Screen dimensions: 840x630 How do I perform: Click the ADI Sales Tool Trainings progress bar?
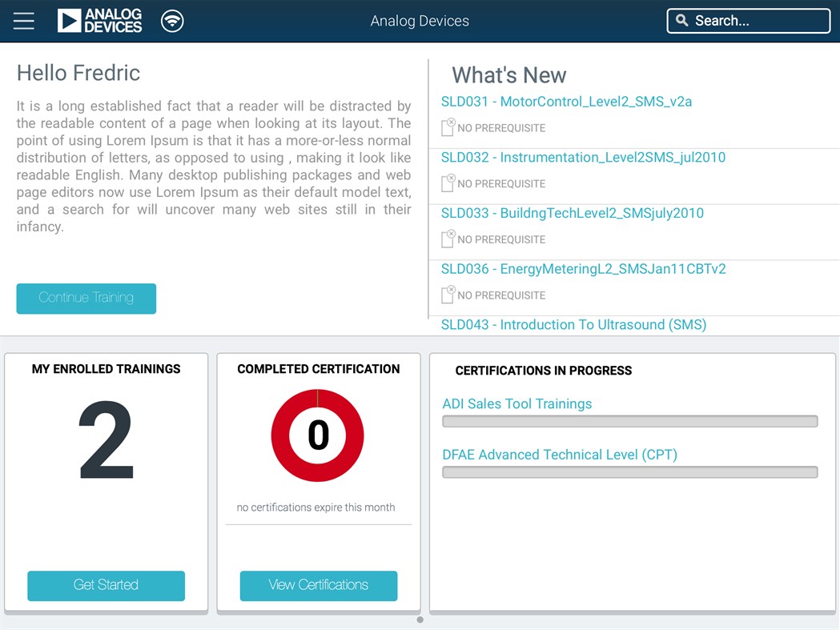click(x=630, y=422)
